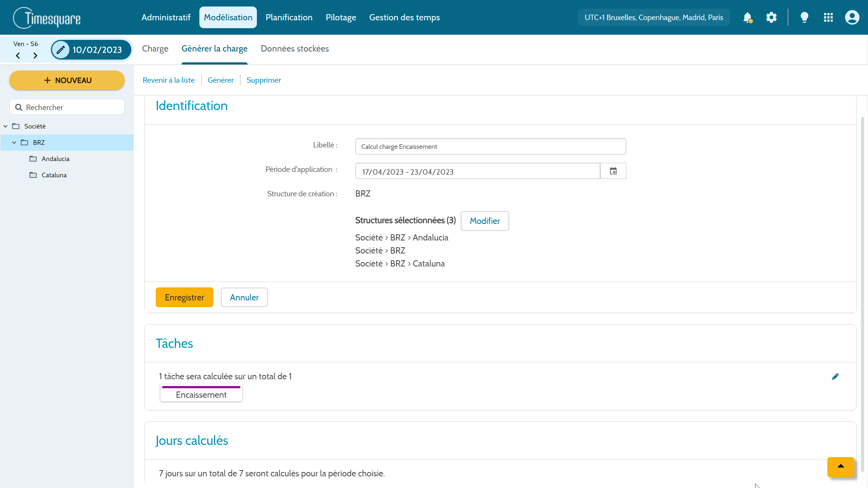Click the Revenir à la liste link
This screenshot has width=868, height=488.
pyautogui.click(x=168, y=80)
